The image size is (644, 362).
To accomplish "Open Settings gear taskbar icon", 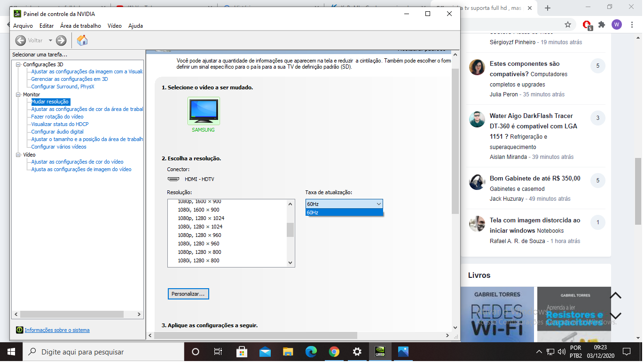I will [357, 352].
